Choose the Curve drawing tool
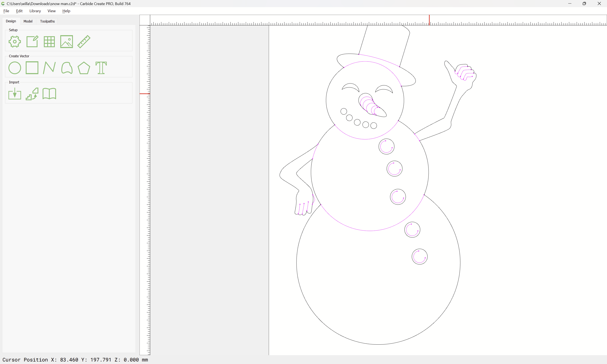607x364 pixels. point(67,68)
